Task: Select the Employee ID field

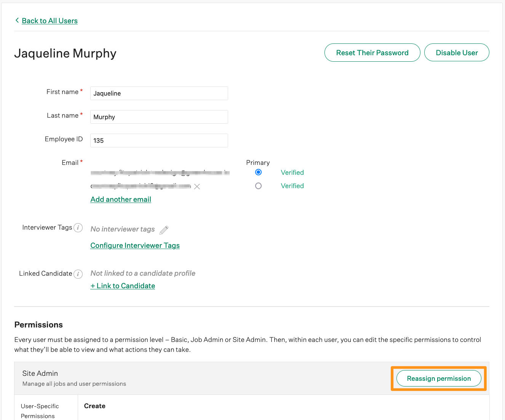Action: pyautogui.click(x=159, y=140)
